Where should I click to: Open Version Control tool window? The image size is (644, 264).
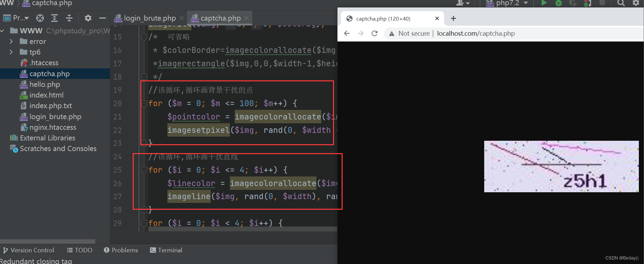point(29,250)
